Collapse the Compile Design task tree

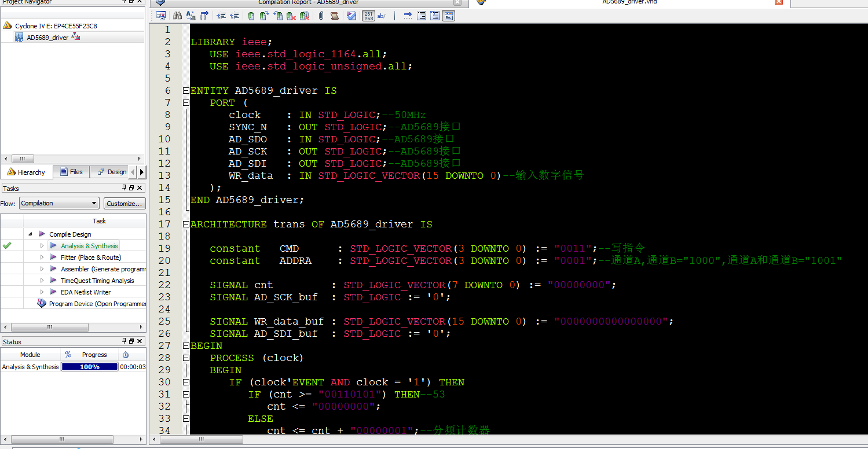tap(30, 234)
